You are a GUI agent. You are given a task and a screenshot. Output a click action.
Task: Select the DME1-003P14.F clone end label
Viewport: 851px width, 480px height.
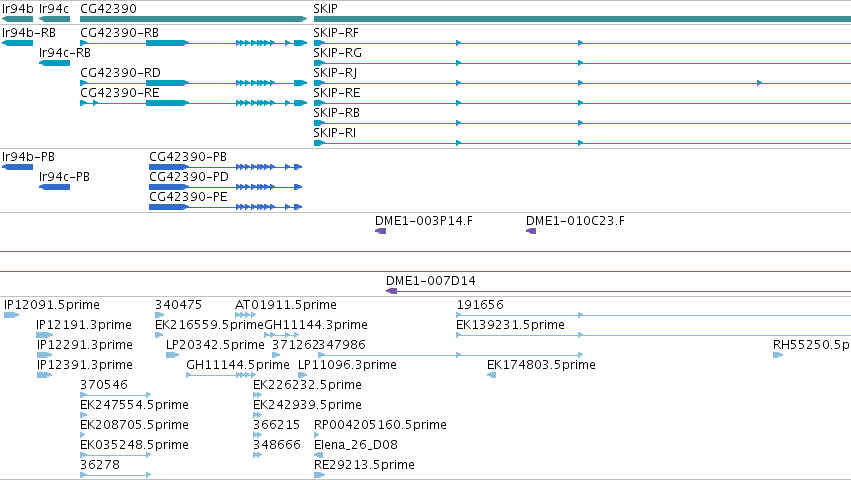(x=424, y=221)
